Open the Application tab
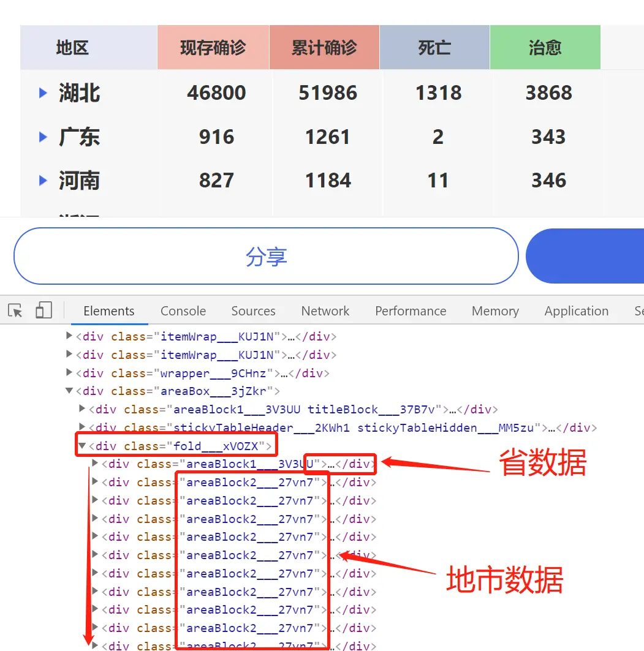Image resolution: width=644 pixels, height=651 pixels. (x=576, y=311)
